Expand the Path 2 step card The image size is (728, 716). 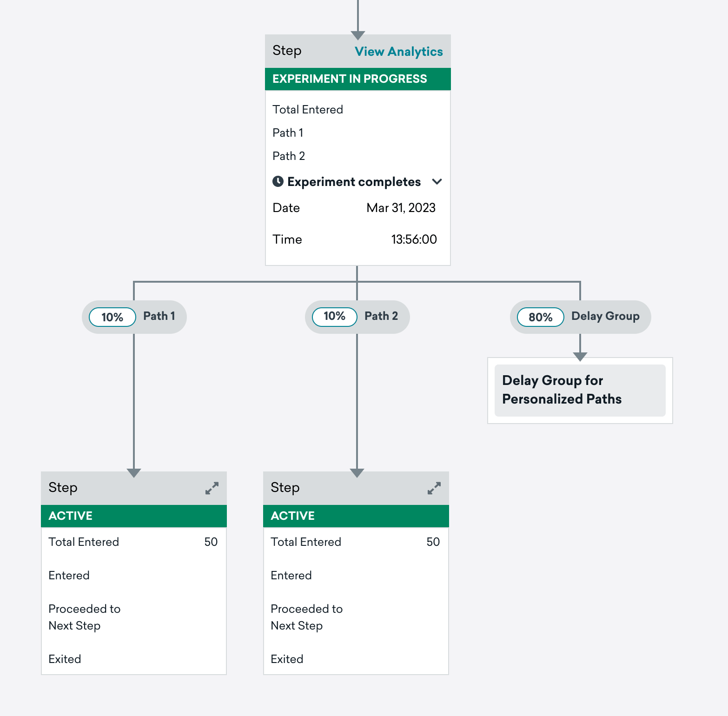[x=434, y=488]
